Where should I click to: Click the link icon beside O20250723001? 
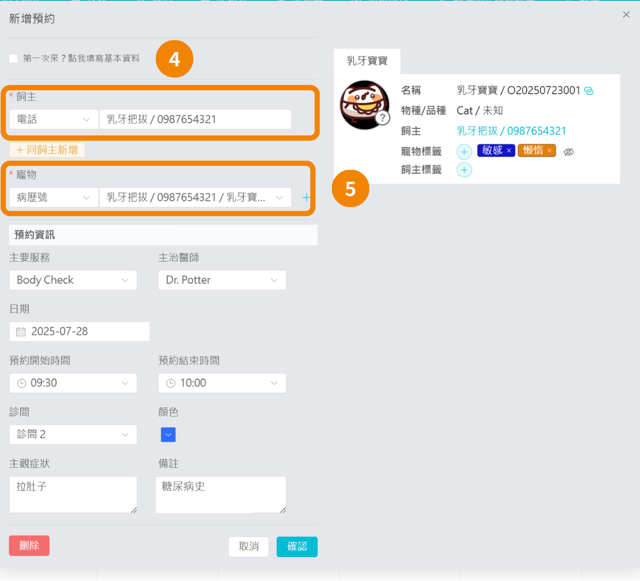589,91
